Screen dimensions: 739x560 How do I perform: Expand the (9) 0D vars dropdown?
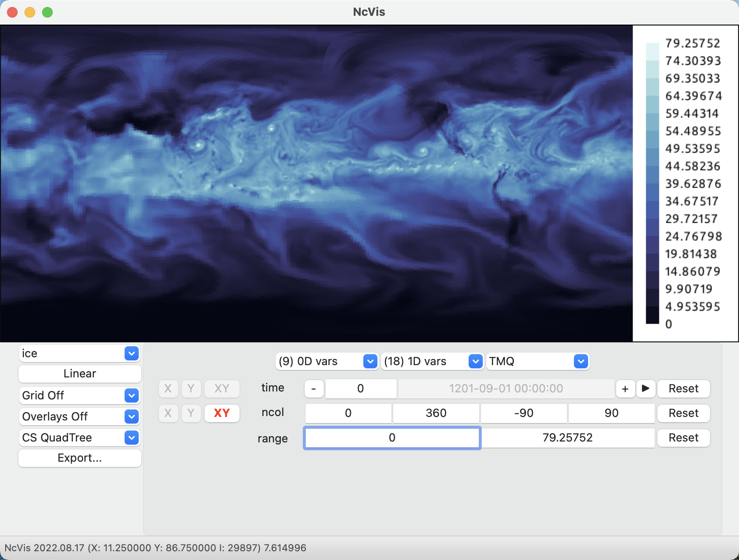click(327, 361)
